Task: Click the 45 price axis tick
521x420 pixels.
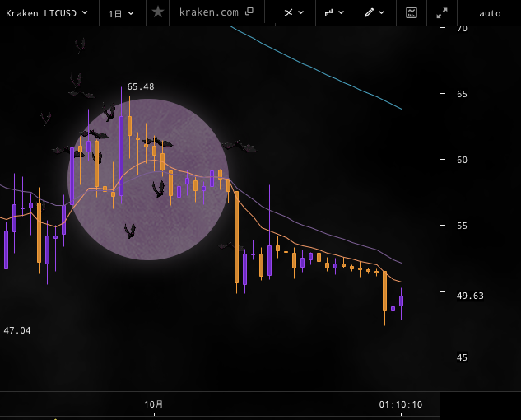Action: tap(462, 357)
